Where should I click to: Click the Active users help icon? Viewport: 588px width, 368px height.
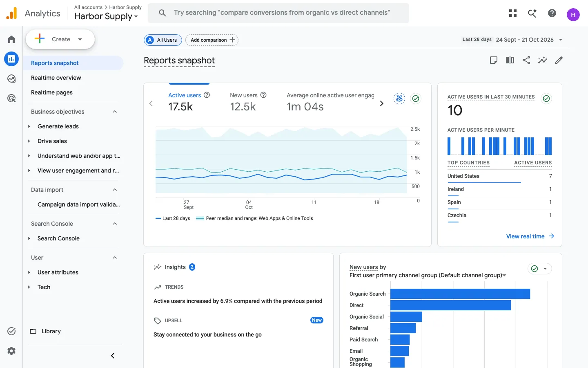[207, 95]
